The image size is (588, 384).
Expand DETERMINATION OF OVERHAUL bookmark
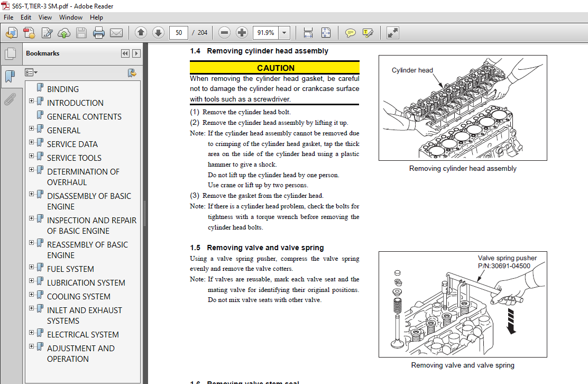pyautogui.click(x=32, y=169)
